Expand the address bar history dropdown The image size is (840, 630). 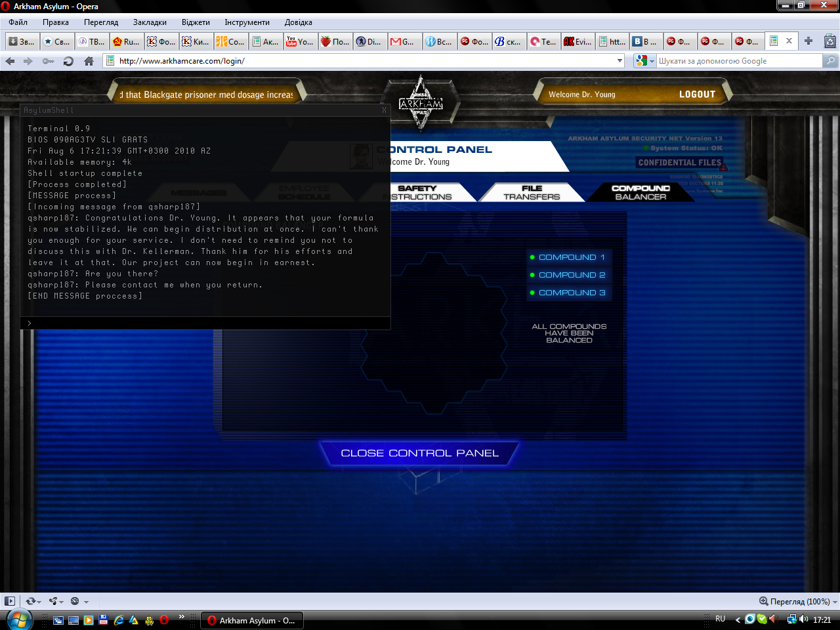pyautogui.click(x=619, y=61)
